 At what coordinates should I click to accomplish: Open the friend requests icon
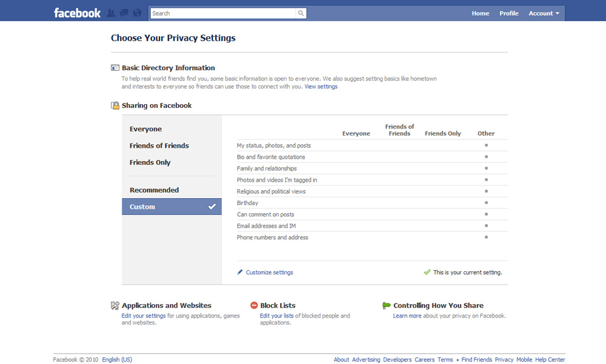(x=111, y=13)
